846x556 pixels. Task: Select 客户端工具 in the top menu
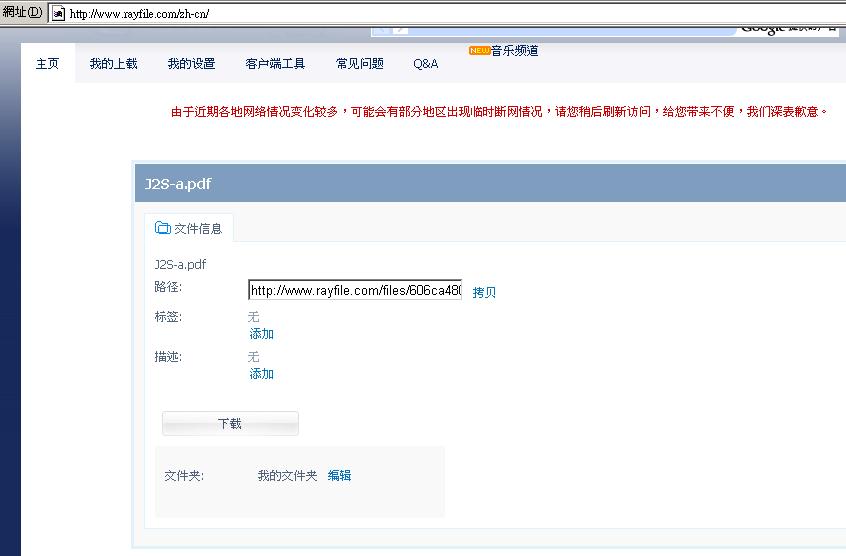click(275, 64)
